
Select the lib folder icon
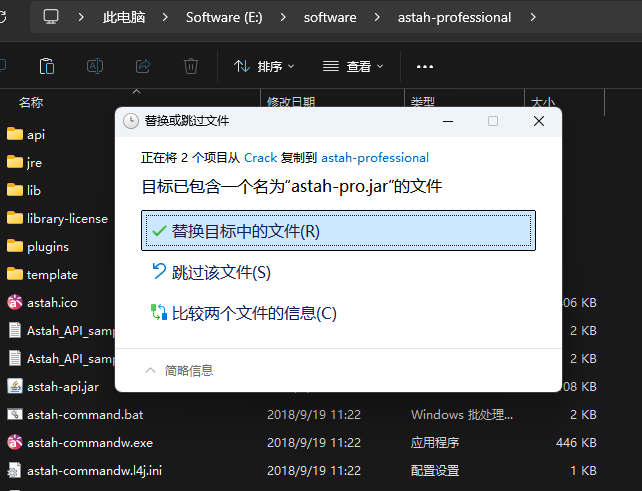point(15,190)
